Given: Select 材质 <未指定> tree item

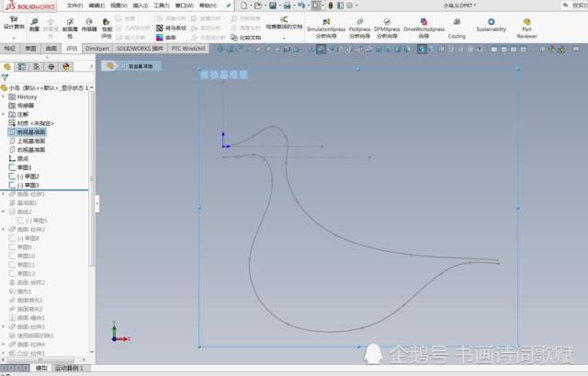Looking at the screenshot, I should 31,123.
